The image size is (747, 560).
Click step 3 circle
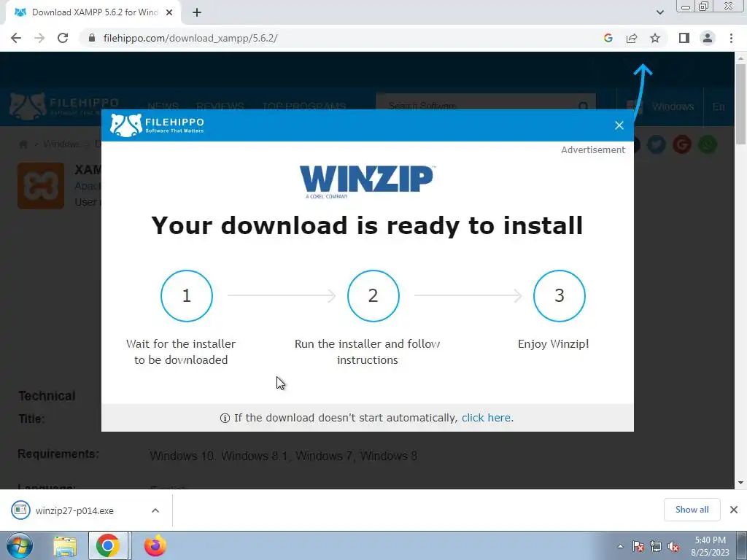pos(560,296)
